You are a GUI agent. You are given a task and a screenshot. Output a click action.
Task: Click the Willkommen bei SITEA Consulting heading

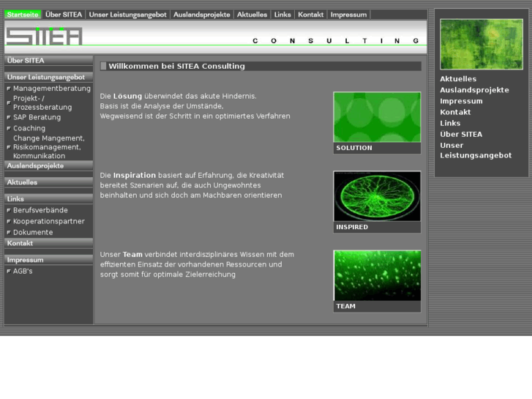click(x=176, y=66)
